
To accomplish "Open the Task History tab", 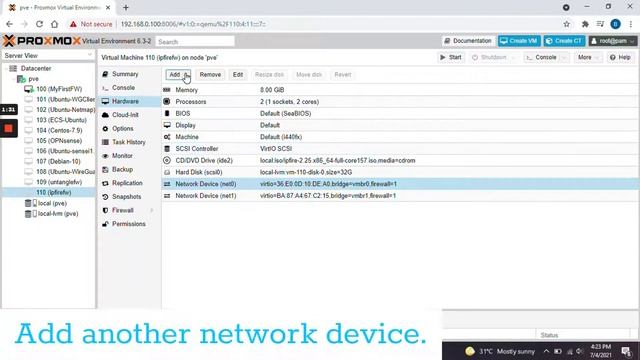I will click(x=129, y=142).
